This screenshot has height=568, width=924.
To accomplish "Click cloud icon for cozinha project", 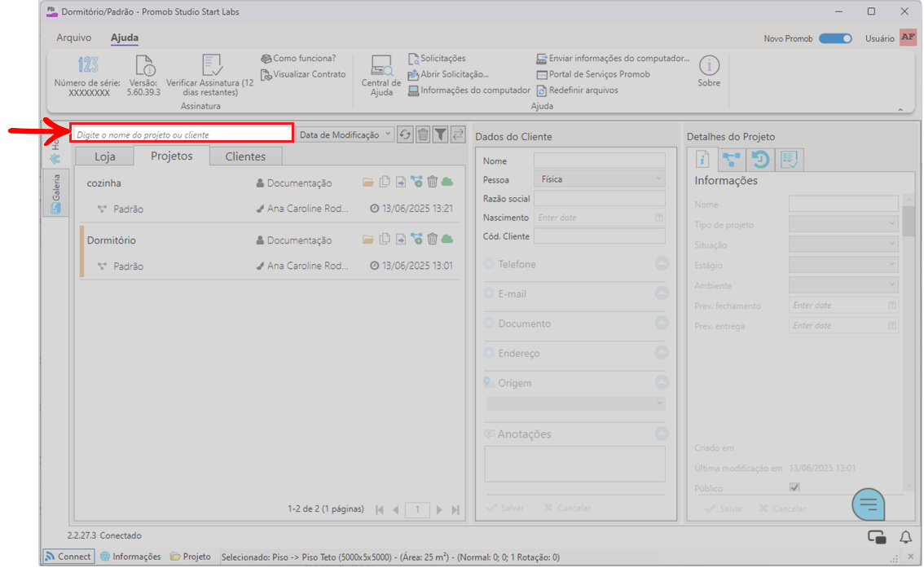I will [448, 182].
